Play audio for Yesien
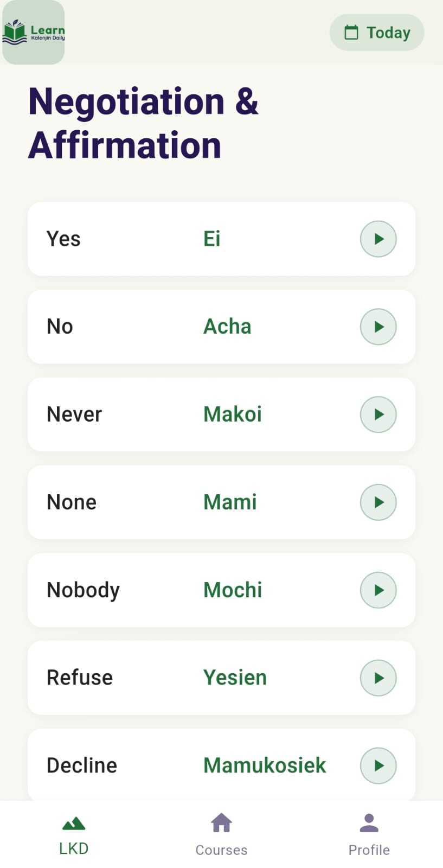 (x=378, y=678)
